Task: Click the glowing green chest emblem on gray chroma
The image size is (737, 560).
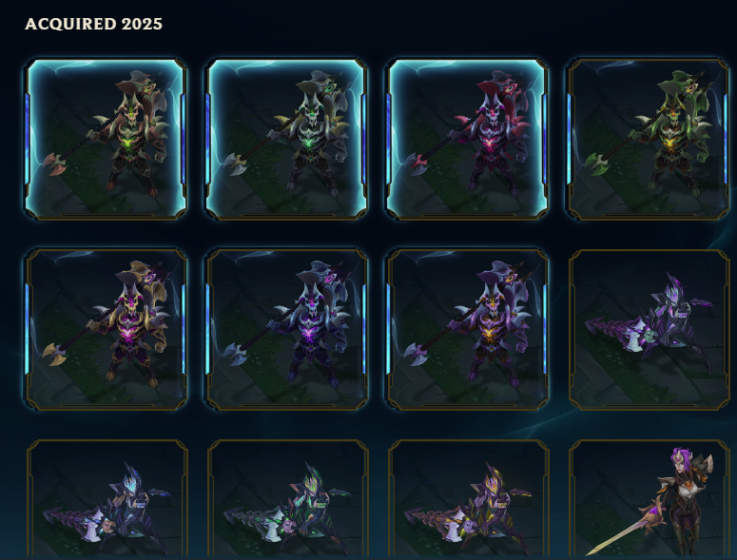Action: point(308,143)
